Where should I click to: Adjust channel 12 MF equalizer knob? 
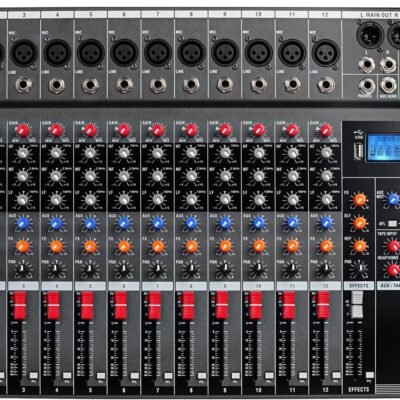(x=326, y=176)
